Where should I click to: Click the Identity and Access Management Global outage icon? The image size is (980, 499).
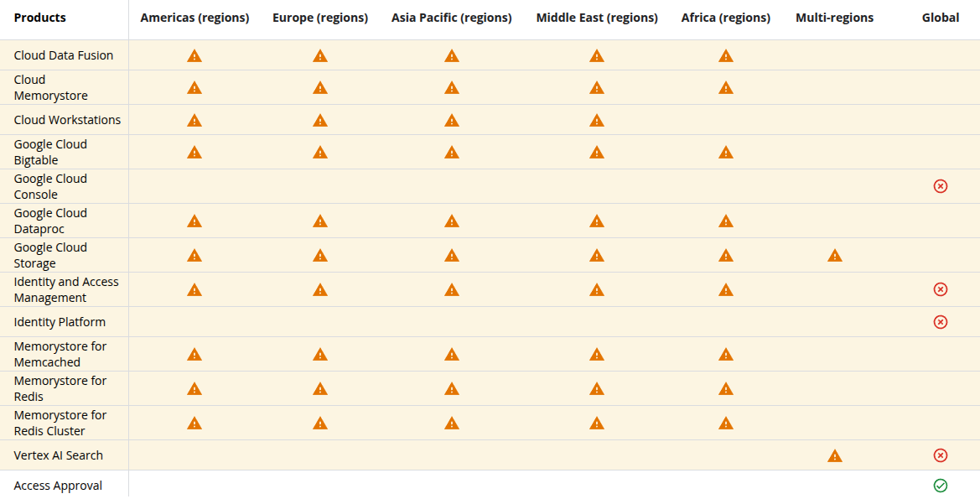[940, 289]
